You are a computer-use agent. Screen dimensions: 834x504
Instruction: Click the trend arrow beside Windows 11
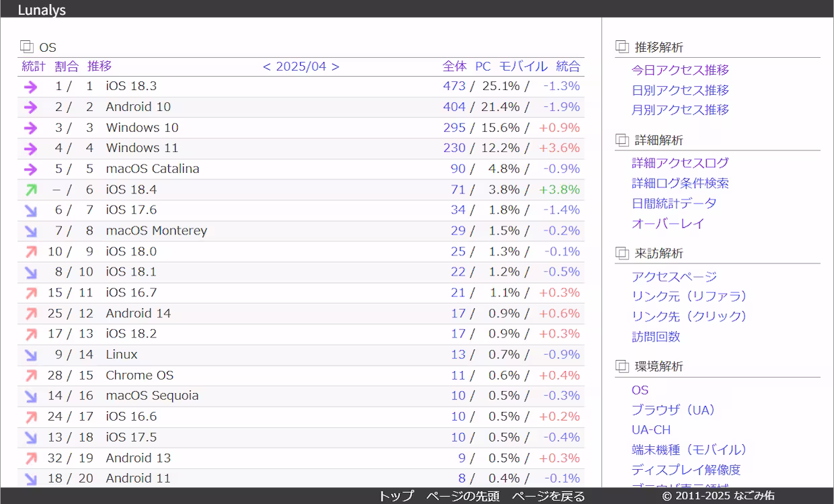tap(30, 149)
